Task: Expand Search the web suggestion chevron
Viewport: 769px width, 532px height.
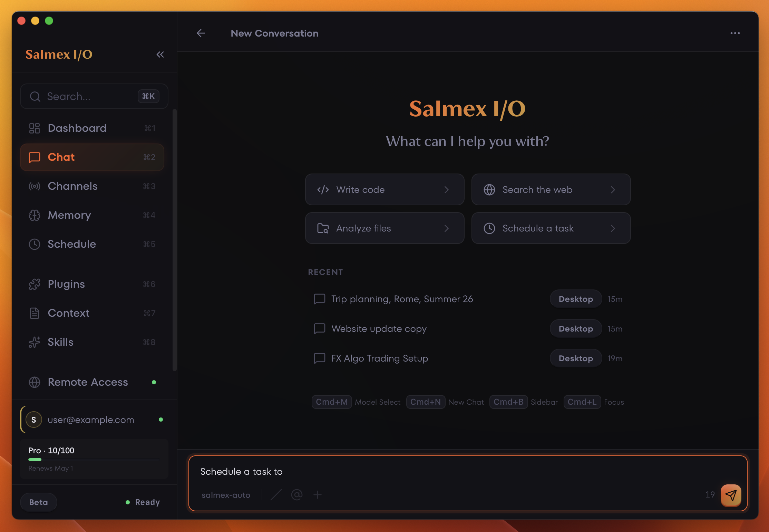Action: point(613,189)
